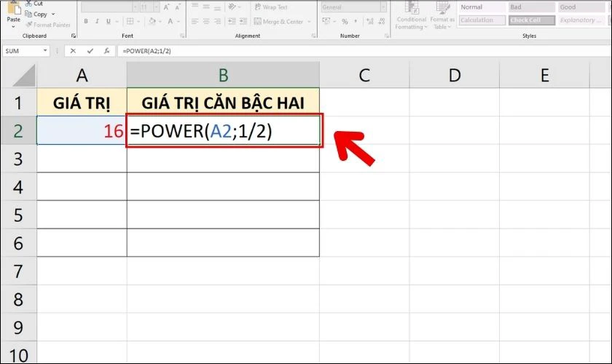The image size is (612, 364).
Task: Open the Merge & Center dropdown arrow
Action: click(309, 21)
